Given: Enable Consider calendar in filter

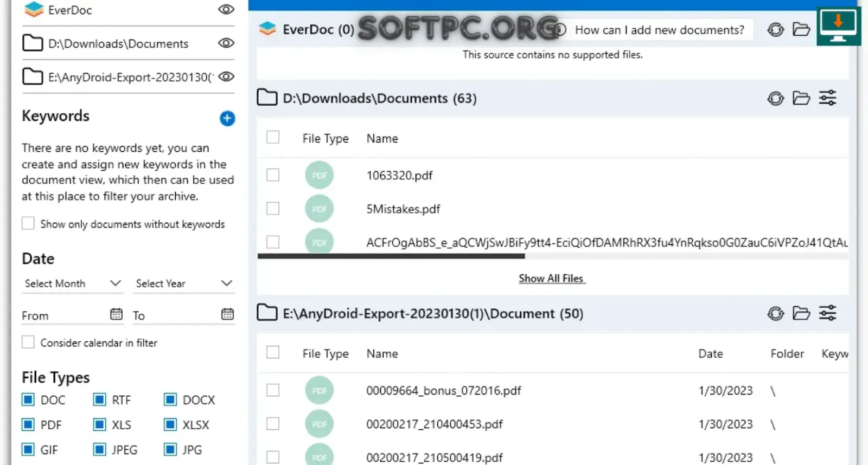Looking at the screenshot, I should pos(28,342).
